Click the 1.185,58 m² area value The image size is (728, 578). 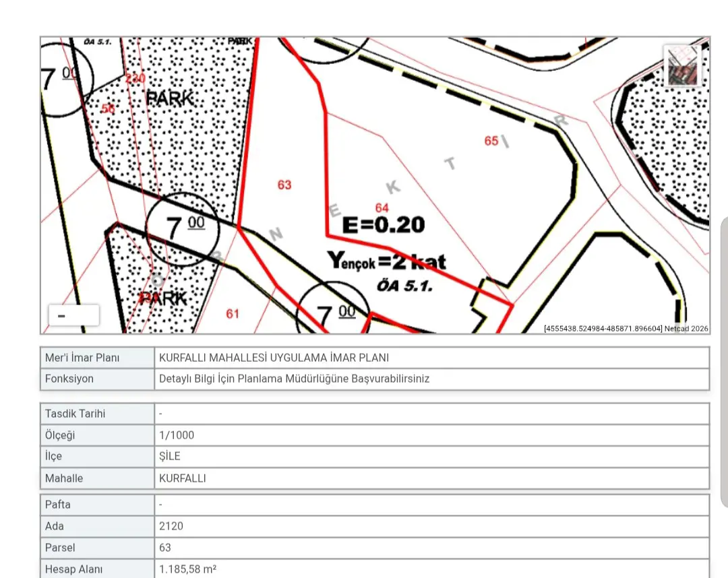tap(187, 569)
